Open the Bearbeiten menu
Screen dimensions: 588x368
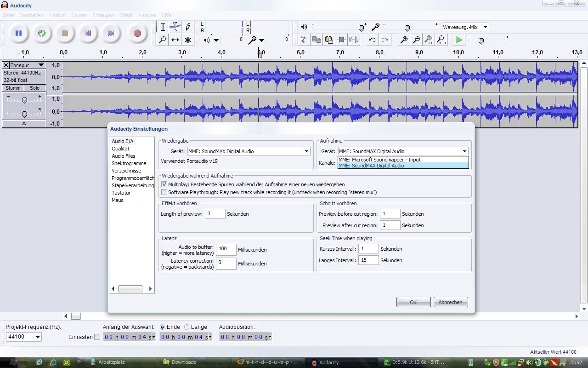point(31,15)
